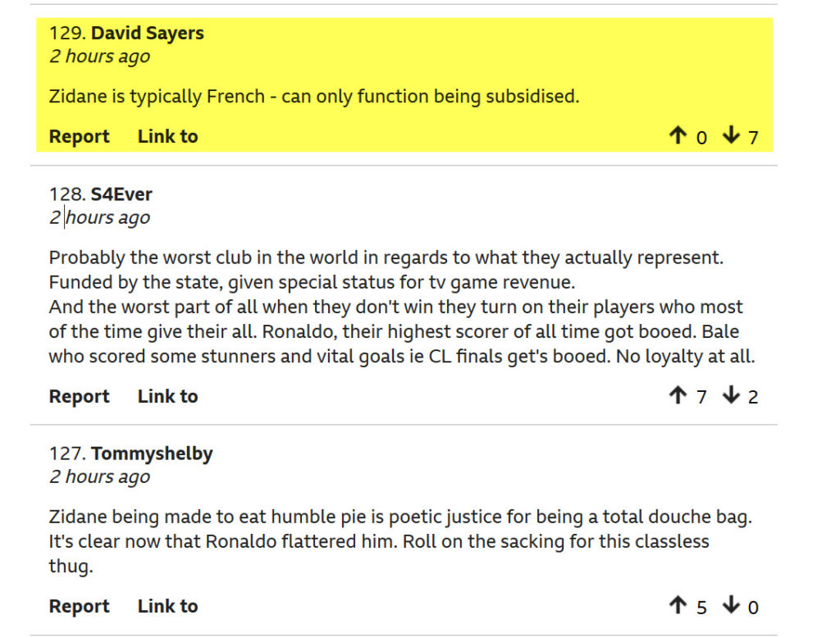
Task: Click Link to on comment 129
Action: [x=167, y=137]
